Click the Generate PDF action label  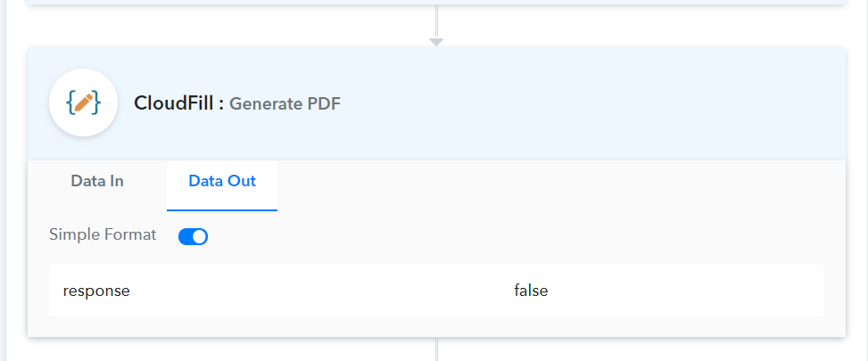point(285,104)
